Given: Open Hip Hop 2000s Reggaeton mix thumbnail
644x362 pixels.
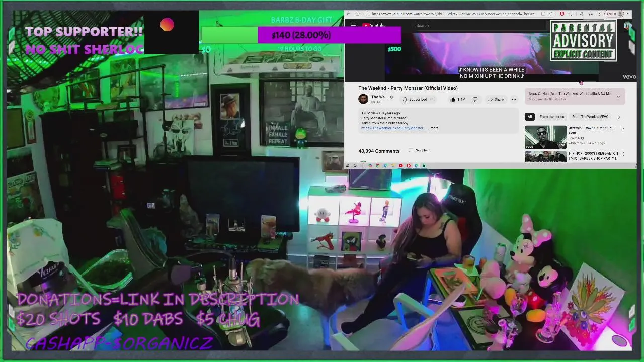Looking at the screenshot, I should [x=545, y=156].
